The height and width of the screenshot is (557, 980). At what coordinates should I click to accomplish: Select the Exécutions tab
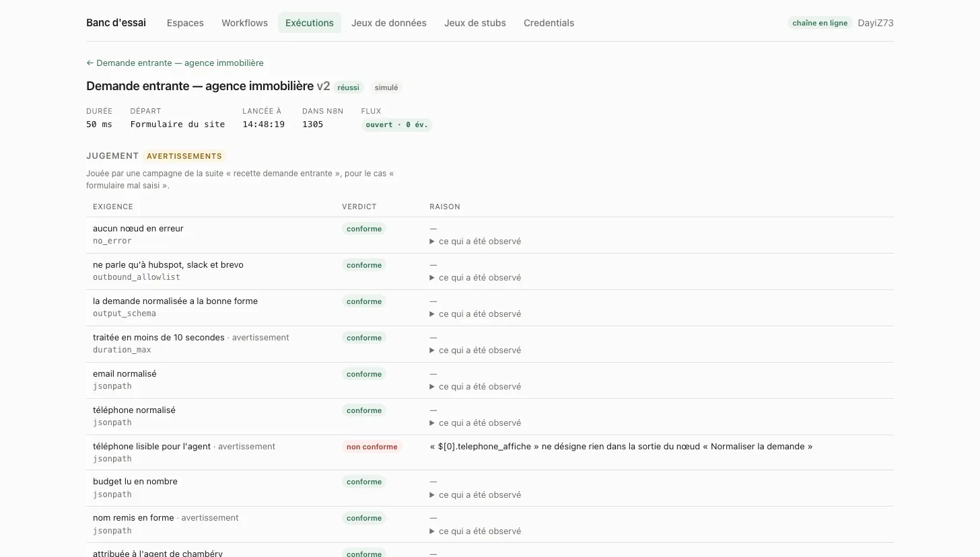pyautogui.click(x=310, y=23)
